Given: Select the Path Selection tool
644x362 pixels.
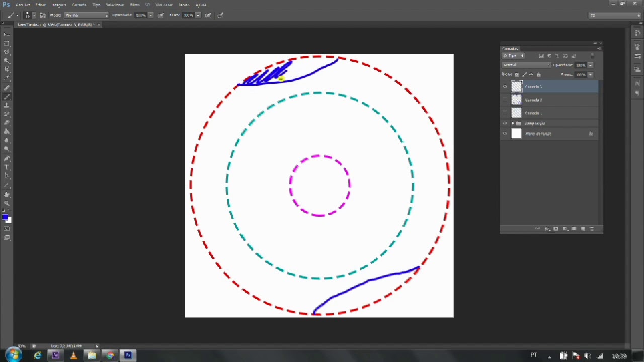Looking at the screenshot, I should click(x=7, y=176).
